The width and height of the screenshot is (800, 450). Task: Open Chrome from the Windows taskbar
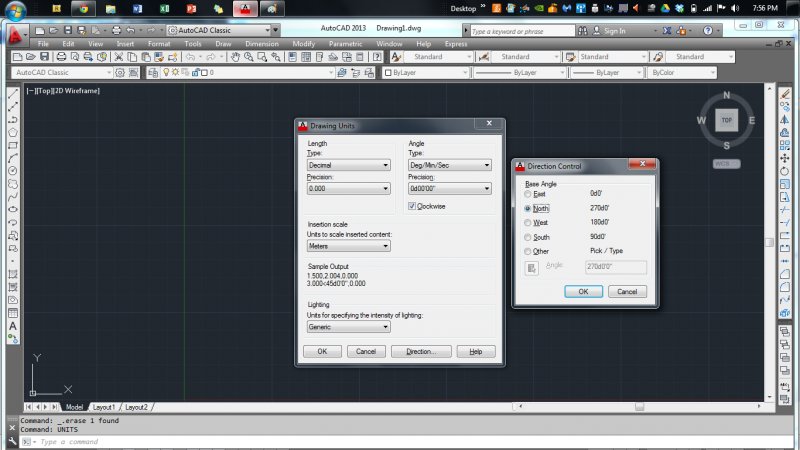(x=83, y=9)
